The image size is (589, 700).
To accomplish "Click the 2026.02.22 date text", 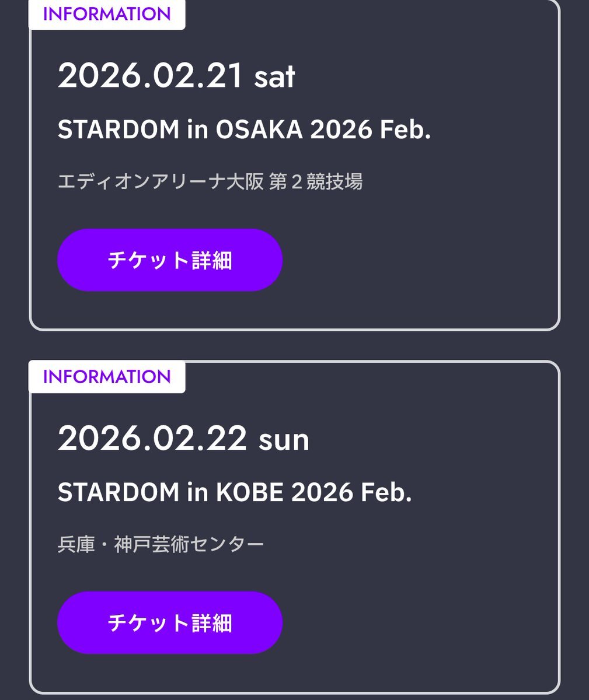I will (152, 439).
